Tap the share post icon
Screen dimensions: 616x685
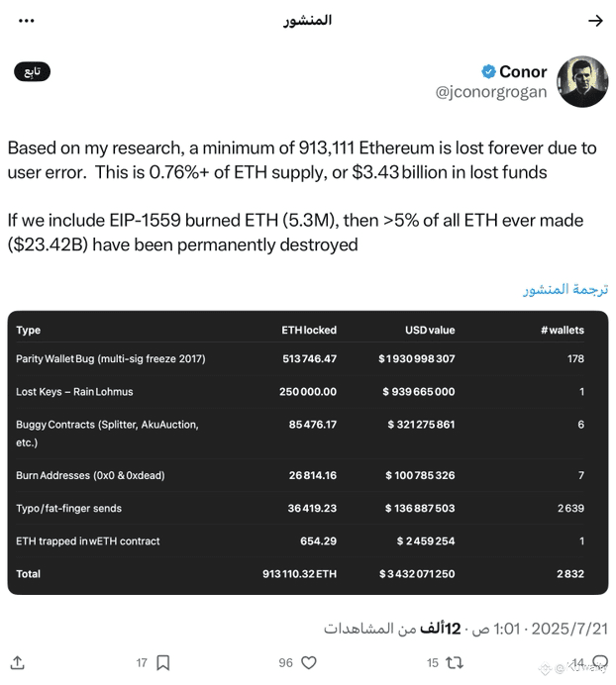(18, 662)
